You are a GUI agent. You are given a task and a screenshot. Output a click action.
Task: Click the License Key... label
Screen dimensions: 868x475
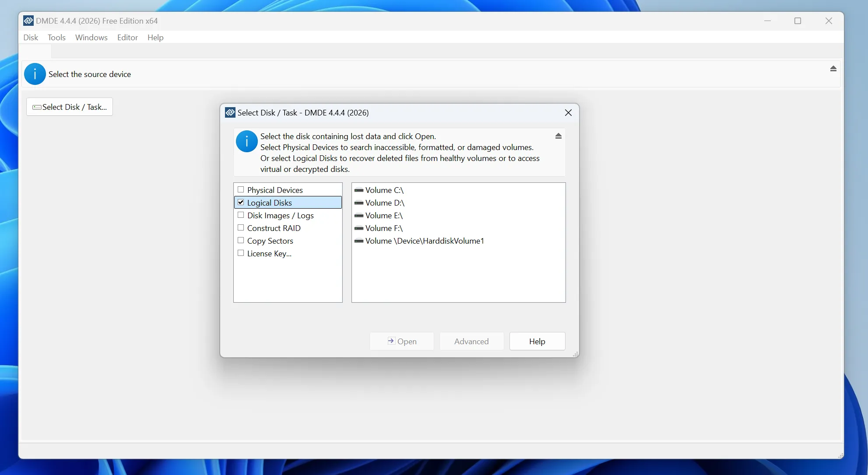tap(269, 253)
